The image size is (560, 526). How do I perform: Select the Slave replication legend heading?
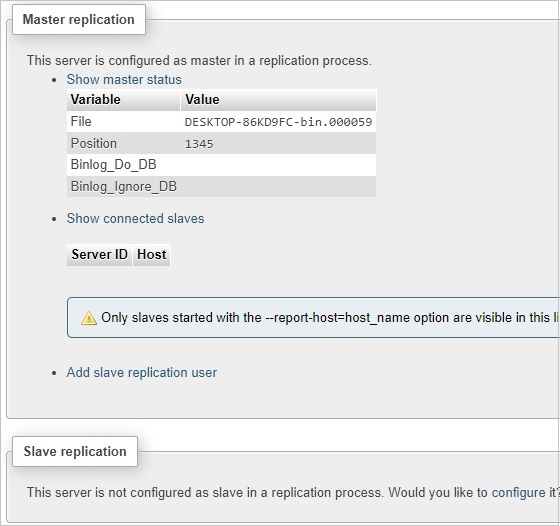[x=75, y=451]
